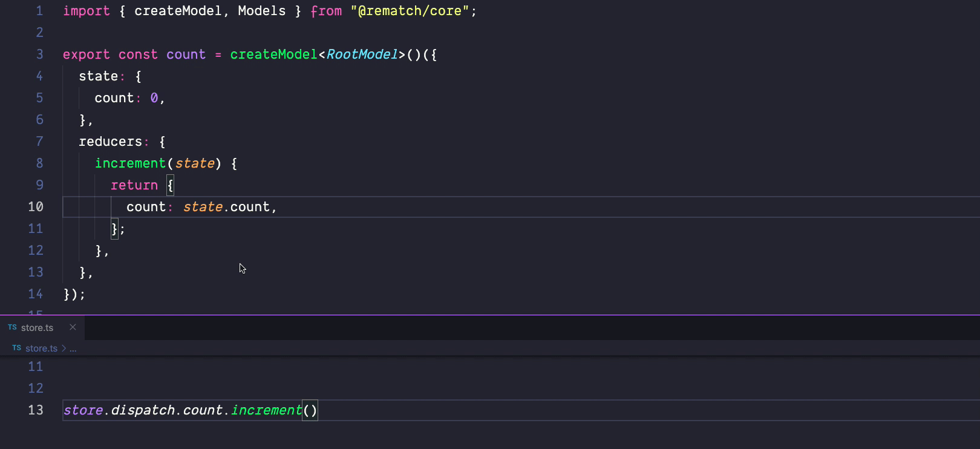Click the 'const' keyword on line 3
The width and height of the screenshot is (980, 449).
138,54
